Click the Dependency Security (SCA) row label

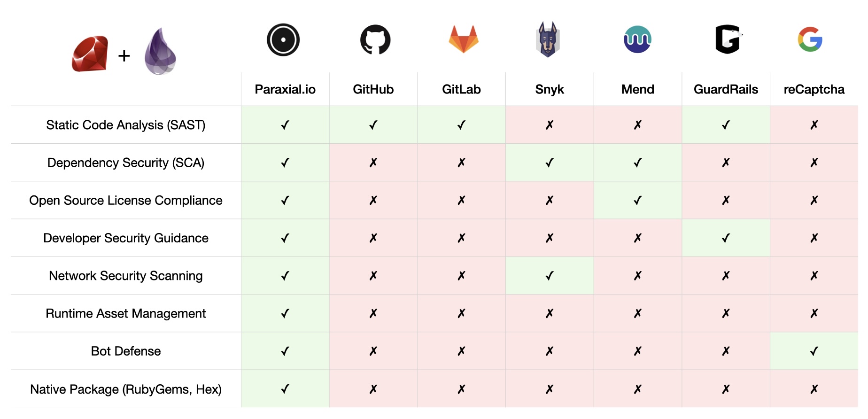coord(126,163)
